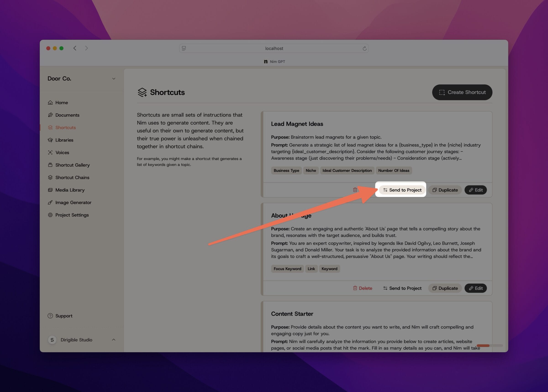Viewport: 548px width, 392px height.
Task: Expand Door Co. workspace dropdown
Action: [x=114, y=79]
